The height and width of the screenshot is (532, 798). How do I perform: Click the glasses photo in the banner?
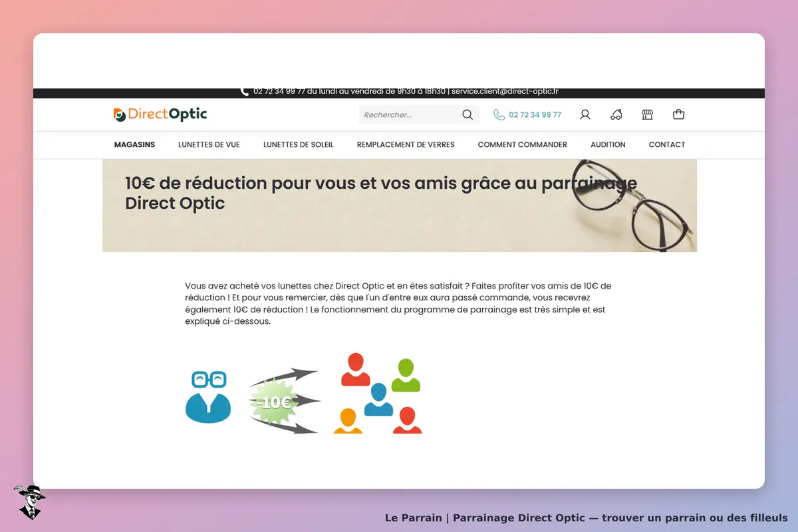[634, 205]
